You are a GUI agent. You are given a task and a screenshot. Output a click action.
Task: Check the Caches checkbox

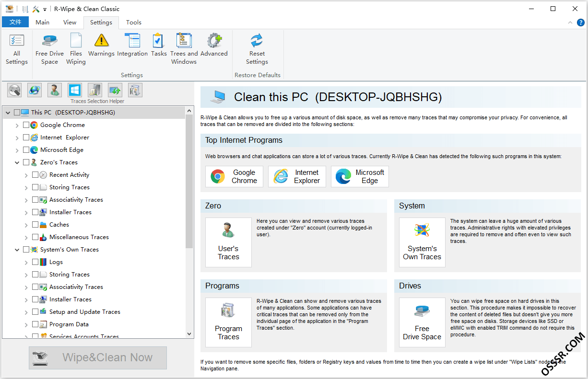[x=35, y=225]
